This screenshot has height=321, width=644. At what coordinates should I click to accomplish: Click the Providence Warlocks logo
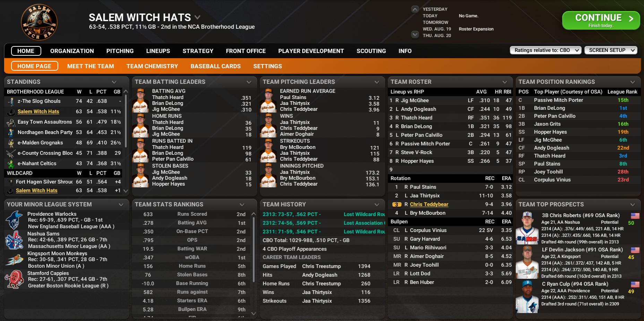pyautogui.click(x=14, y=220)
